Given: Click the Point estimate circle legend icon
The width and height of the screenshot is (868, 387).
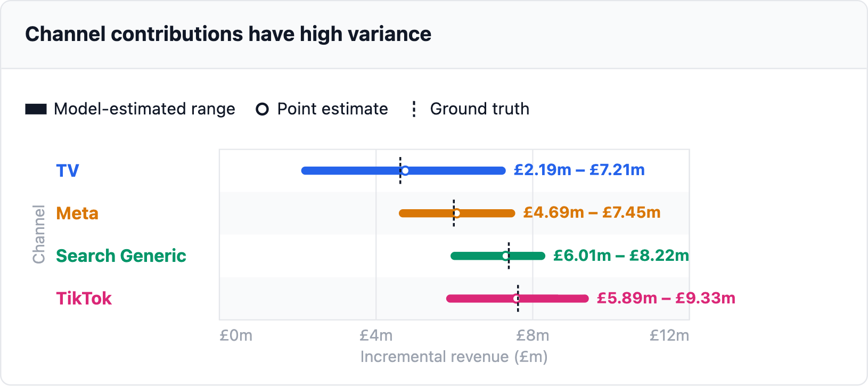Looking at the screenshot, I should (262, 109).
